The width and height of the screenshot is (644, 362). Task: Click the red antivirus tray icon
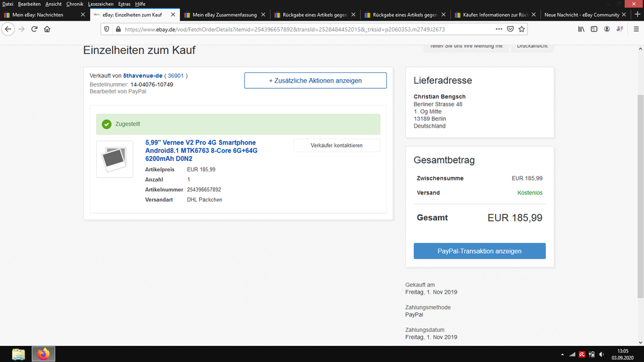tap(582, 354)
